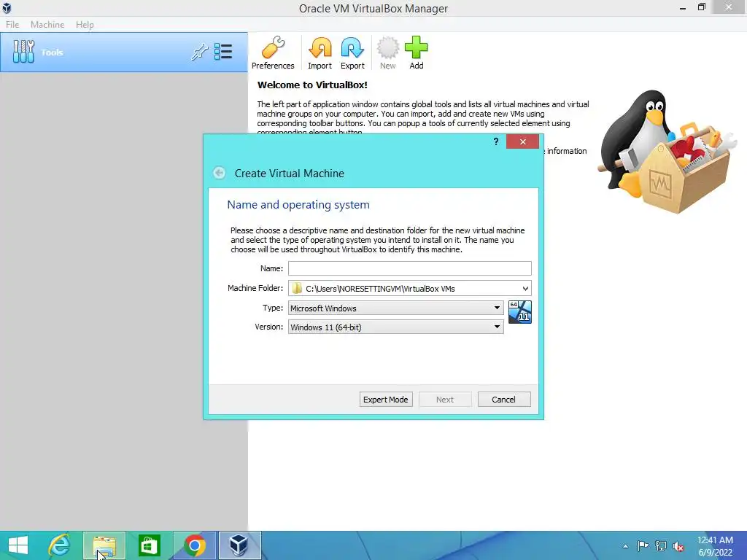Screen dimensions: 747x560
Task: Open File Explorer from taskbar
Action: (x=104, y=545)
